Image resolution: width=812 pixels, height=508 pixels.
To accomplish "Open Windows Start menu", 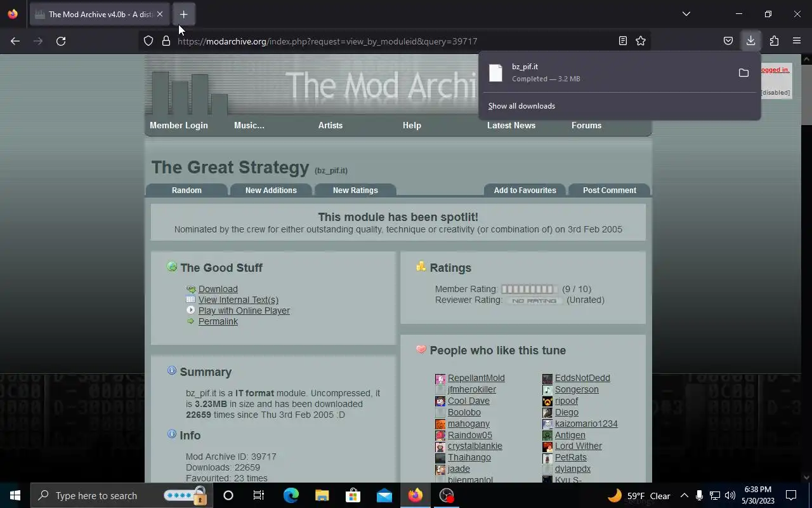I will click(x=15, y=495).
